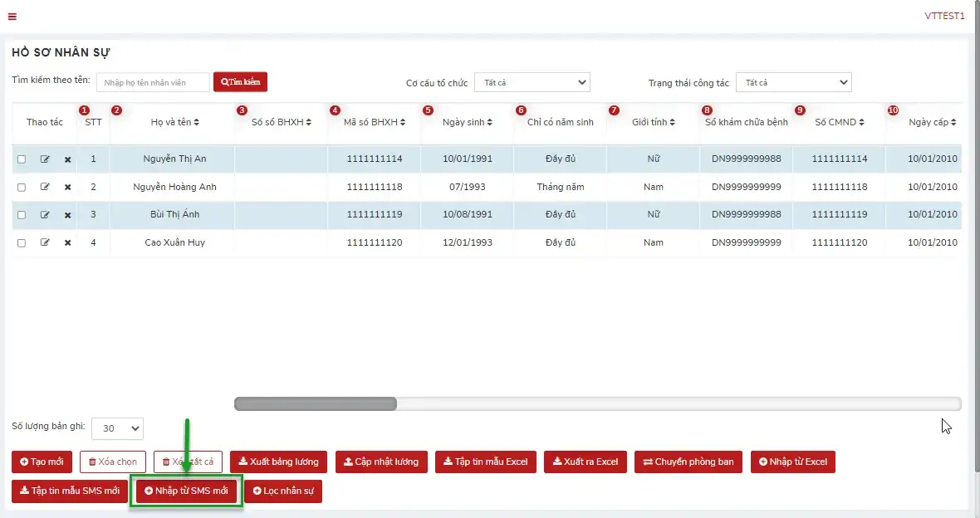This screenshot has height=518, width=980.
Task: Click the Xuất bảng lương button
Action: pos(278,462)
